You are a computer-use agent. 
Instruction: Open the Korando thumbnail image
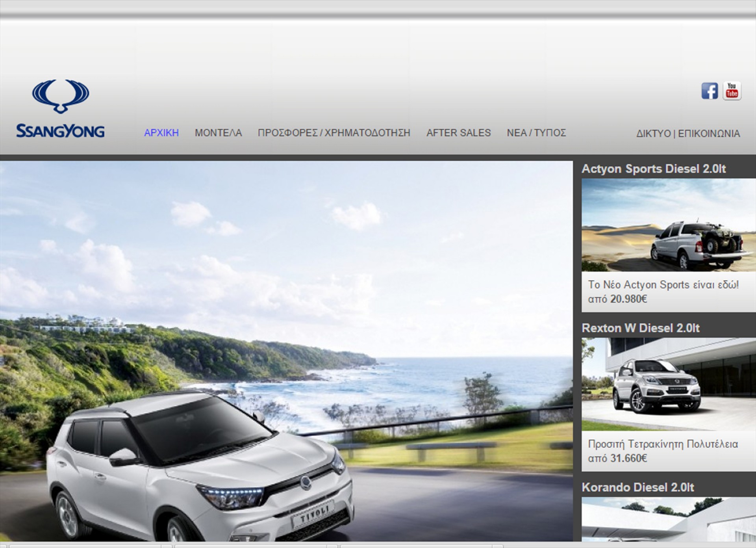668,519
